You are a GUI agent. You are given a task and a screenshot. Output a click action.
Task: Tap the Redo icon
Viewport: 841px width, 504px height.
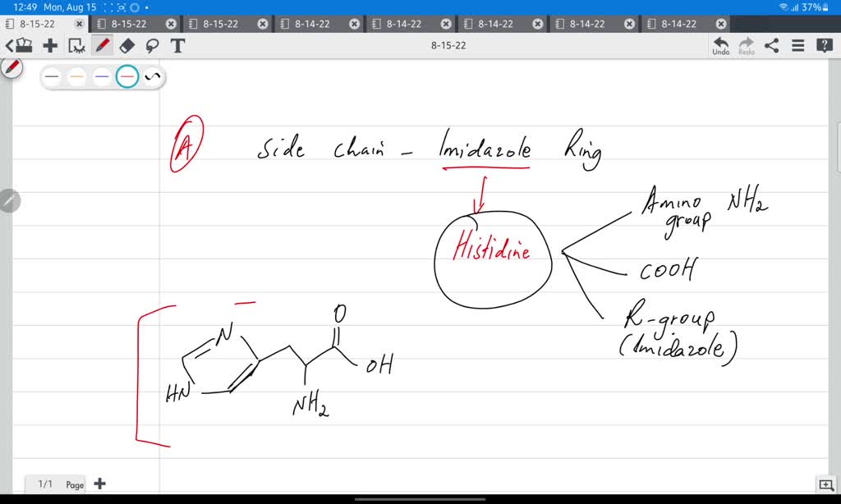(x=746, y=44)
